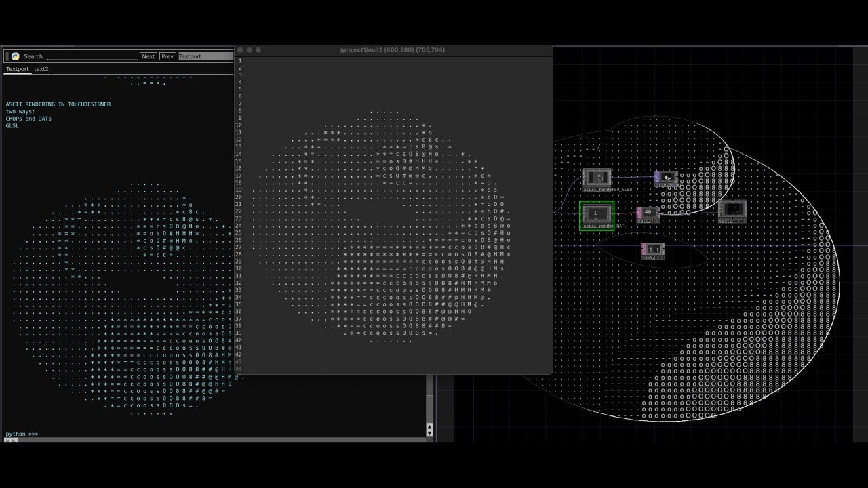Screen dimensions: 868x488
Task: Click the Next search button
Action: pyautogui.click(x=149, y=56)
